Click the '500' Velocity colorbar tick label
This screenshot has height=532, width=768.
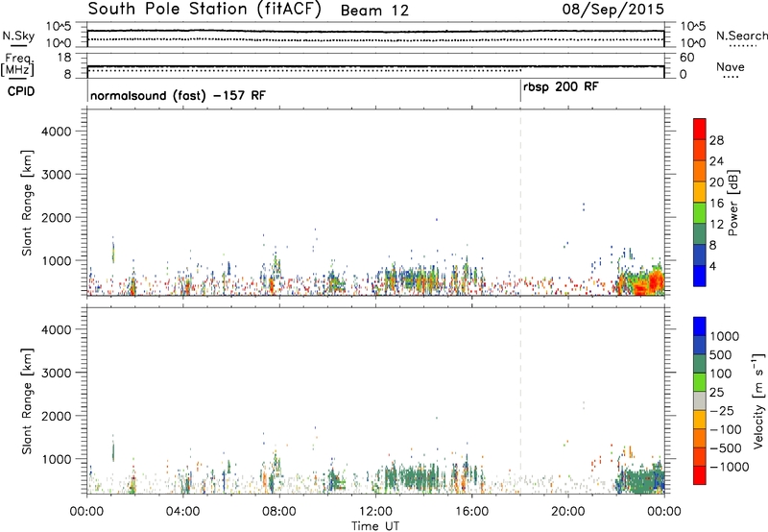tap(721, 354)
